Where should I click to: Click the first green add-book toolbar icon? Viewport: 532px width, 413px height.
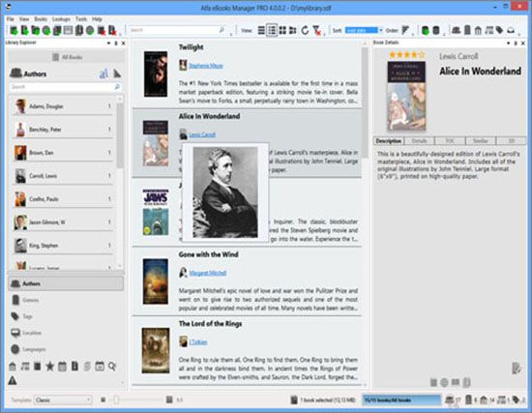(14, 31)
